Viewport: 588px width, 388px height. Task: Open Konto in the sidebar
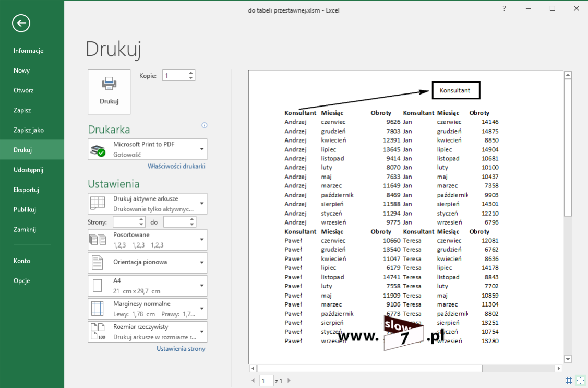(x=32, y=261)
